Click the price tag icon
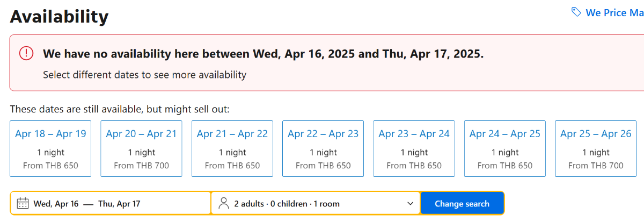This screenshot has width=644, height=221. pos(576,12)
